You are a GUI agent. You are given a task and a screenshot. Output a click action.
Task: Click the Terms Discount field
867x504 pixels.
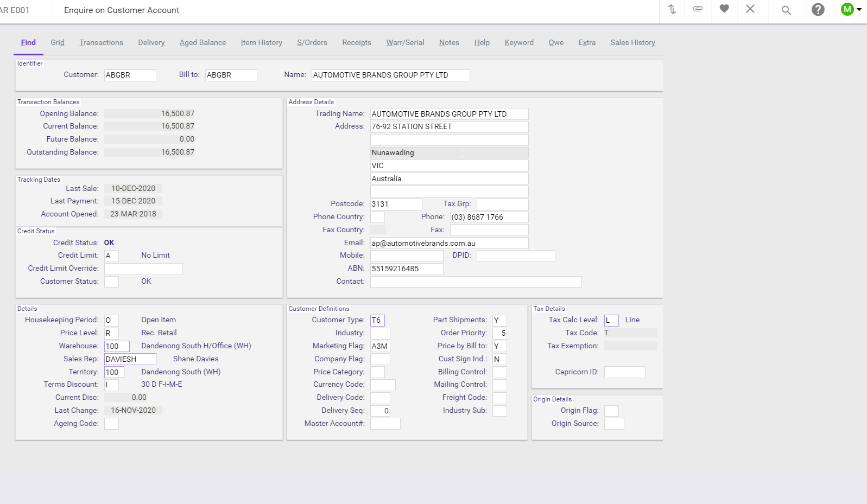point(111,385)
